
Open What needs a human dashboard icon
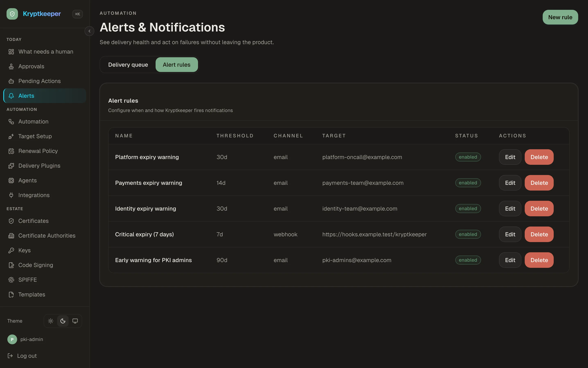tap(11, 52)
